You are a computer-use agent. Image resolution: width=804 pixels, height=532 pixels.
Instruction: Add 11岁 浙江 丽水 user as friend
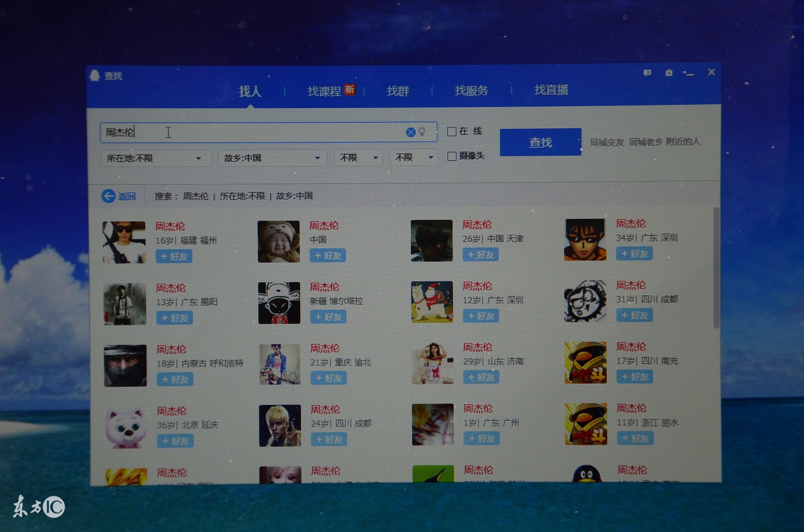[x=635, y=438]
